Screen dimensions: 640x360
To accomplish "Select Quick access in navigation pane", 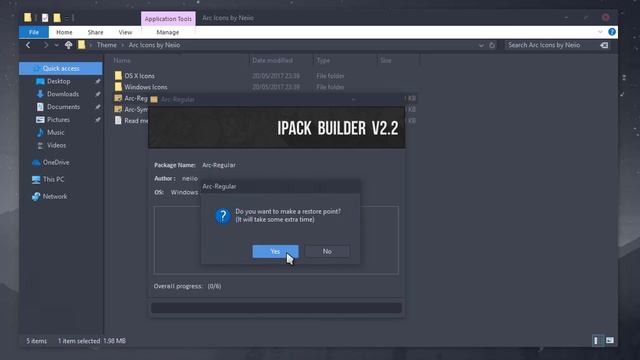I will tap(61, 69).
